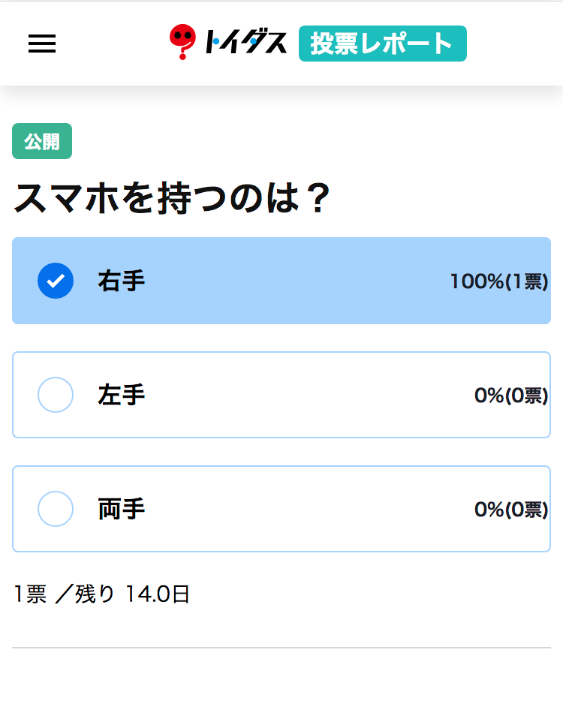The height and width of the screenshot is (728, 563).
Task: Click the 左手 option label
Action: click(x=122, y=395)
